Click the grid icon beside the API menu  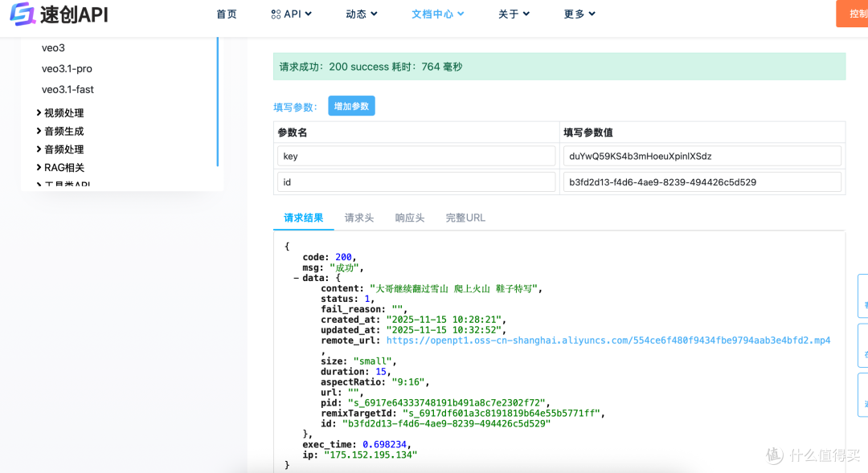click(x=276, y=14)
